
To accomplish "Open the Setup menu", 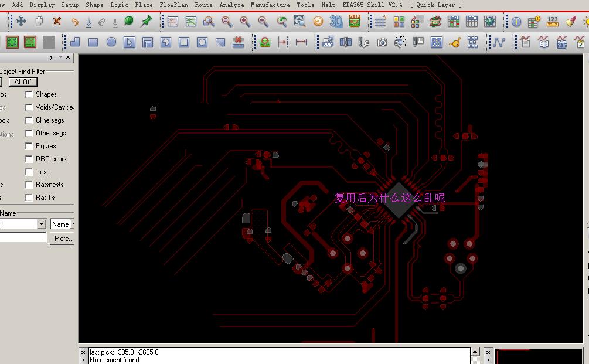I will [70, 5].
